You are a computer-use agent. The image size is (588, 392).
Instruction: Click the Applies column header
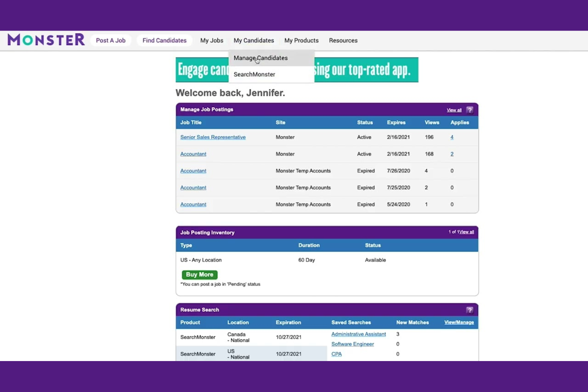tap(460, 123)
